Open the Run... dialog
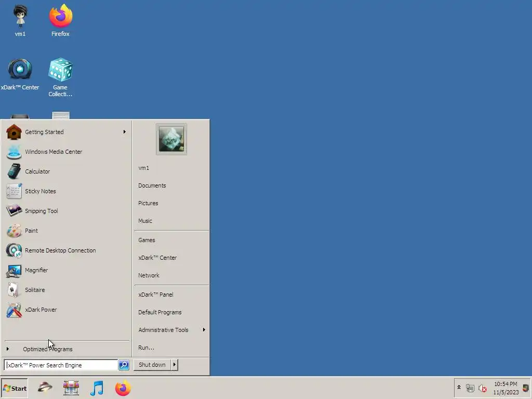This screenshot has width=532, height=399. click(x=171, y=348)
